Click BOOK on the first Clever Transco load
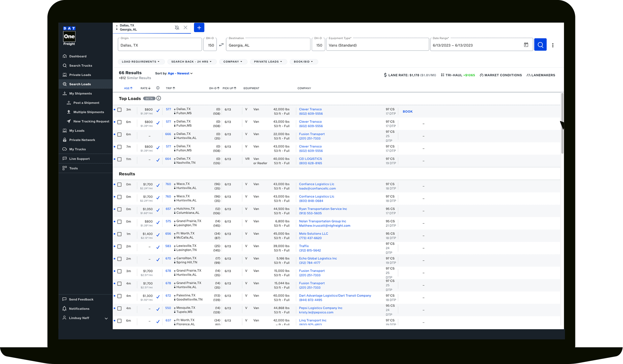The height and width of the screenshot is (364, 623). [x=407, y=112]
